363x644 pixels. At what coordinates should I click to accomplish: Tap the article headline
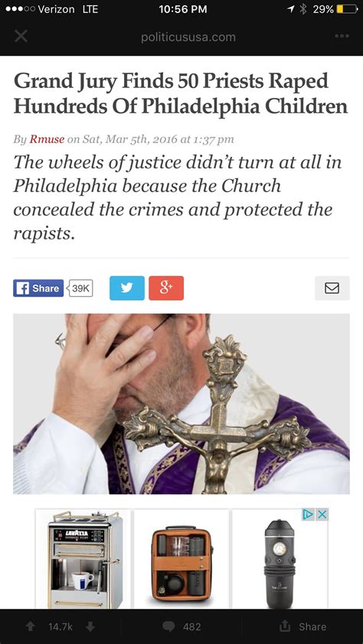click(181, 93)
